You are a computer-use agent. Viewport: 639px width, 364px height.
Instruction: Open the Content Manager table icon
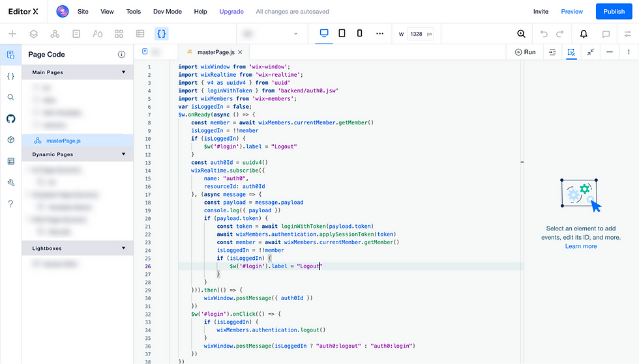pyautogui.click(x=140, y=34)
